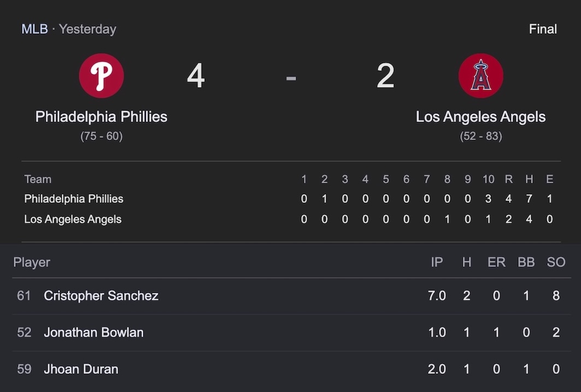The image size is (581, 392).
Task: Click the Angels score number 2
Action: click(x=385, y=75)
